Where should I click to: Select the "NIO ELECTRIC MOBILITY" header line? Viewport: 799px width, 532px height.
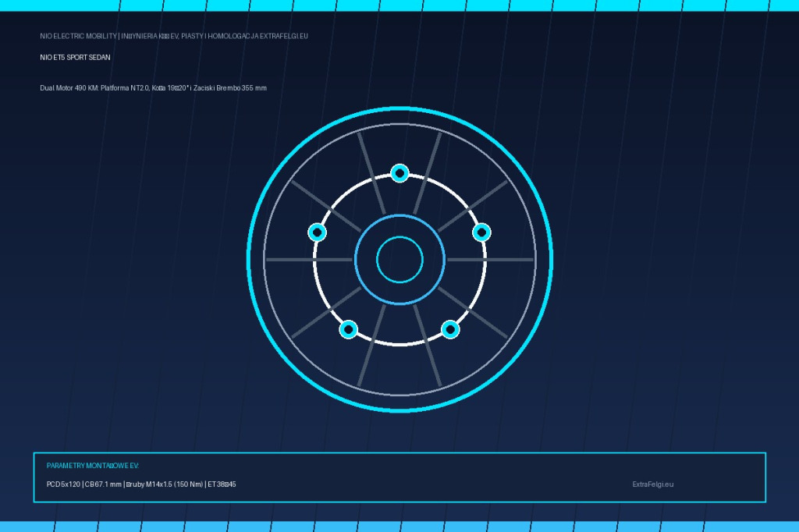[174, 36]
